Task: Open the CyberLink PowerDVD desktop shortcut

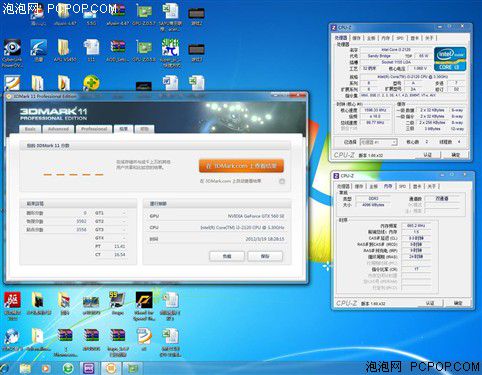Action: pyautogui.click(x=12, y=53)
